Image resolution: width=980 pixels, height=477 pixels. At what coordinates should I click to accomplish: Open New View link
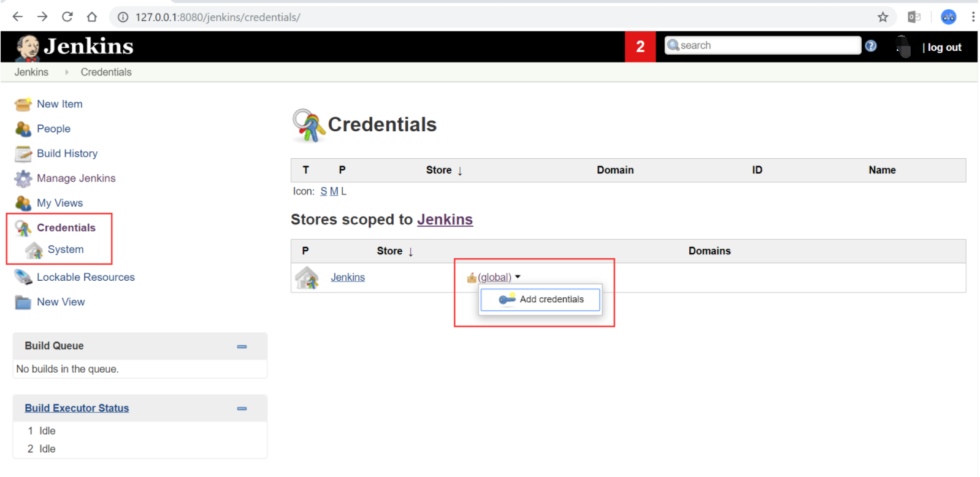61,302
